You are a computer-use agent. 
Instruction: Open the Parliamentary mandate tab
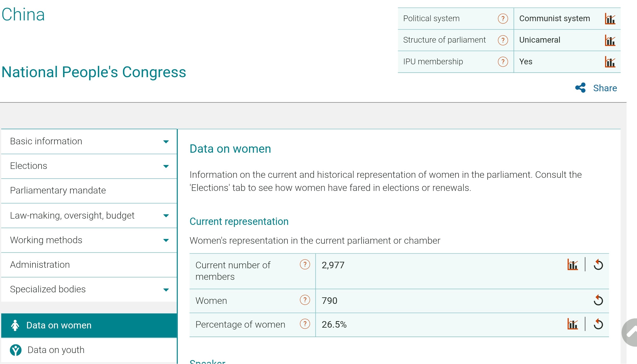[58, 191]
